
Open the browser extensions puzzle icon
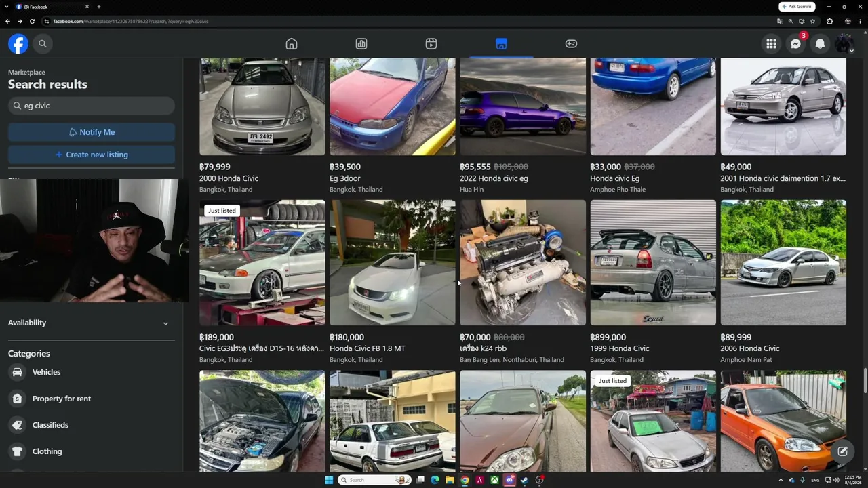coord(829,21)
